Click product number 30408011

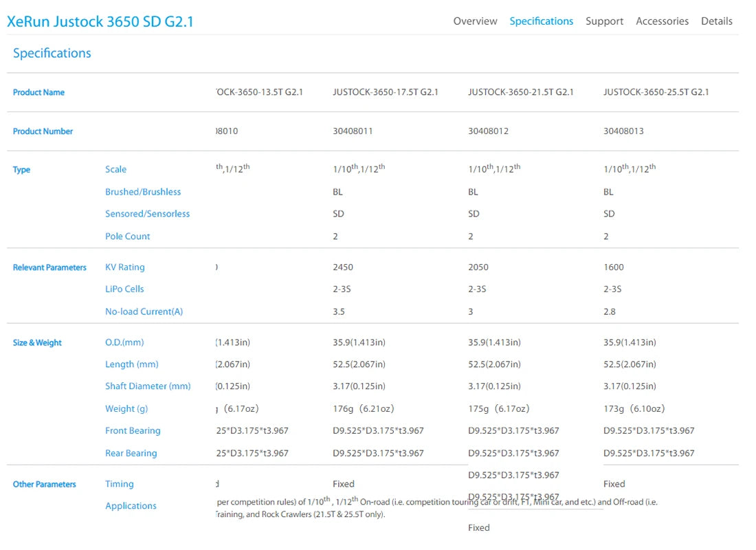click(x=353, y=131)
